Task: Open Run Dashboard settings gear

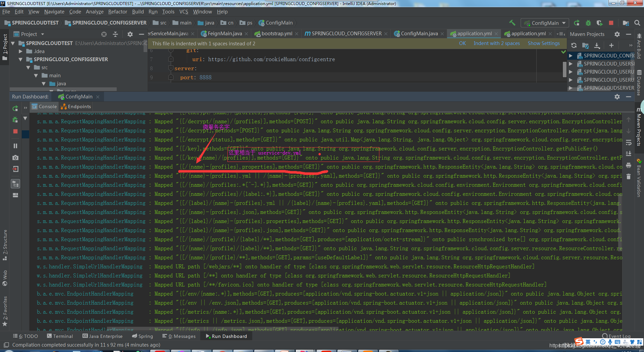Action: point(617,96)
